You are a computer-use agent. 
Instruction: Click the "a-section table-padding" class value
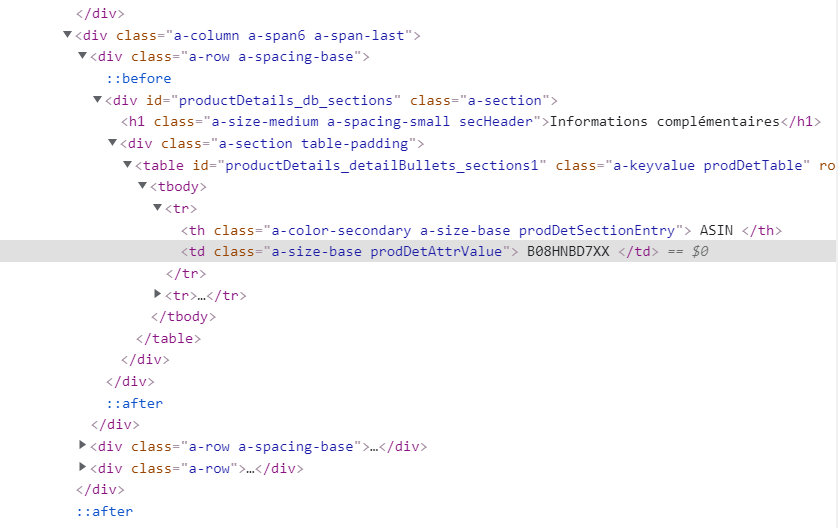tap(313, 143)
